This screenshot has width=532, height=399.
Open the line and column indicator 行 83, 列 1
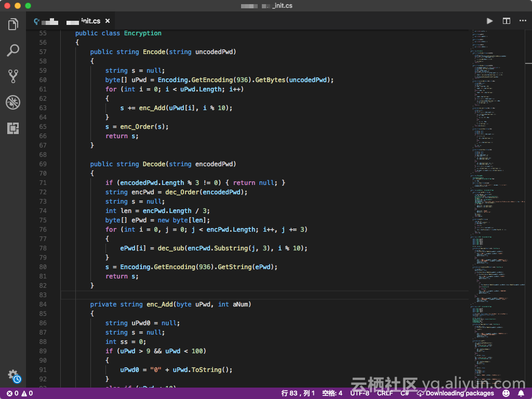pyautogui.click(x=298, y=393)
